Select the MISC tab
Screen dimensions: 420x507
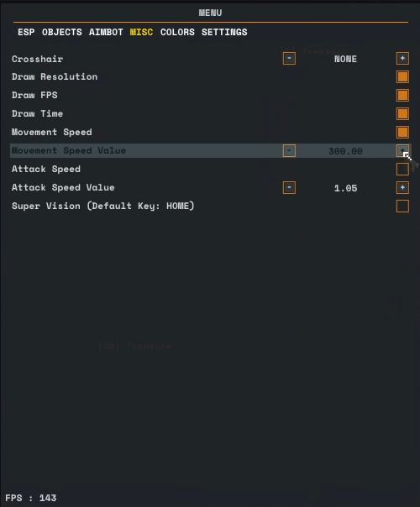pyautogui.click(x=141, y=33)
